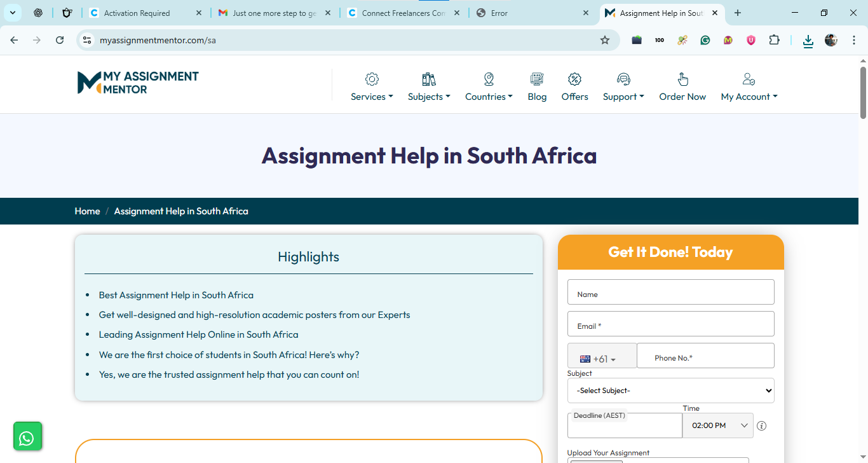Open the Support headset icon
Viewport: 868px width, 463px height.
click(x=623, y=79)
